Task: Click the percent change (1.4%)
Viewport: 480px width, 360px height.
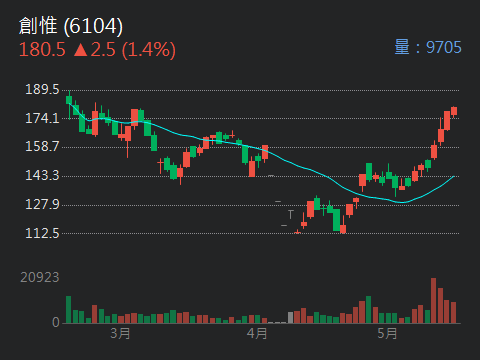Action: click(149, 50)
